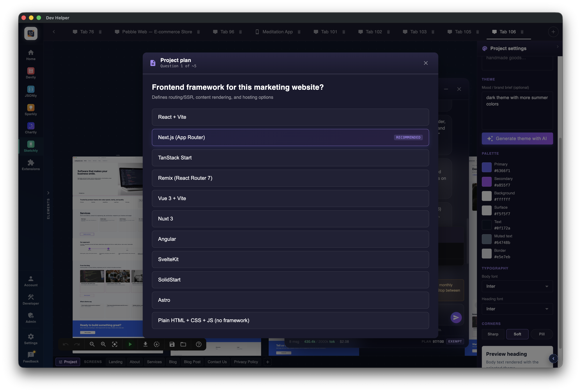Select Pill corners
The height and width of the screenshot is (392, 581).
point(541,334)
